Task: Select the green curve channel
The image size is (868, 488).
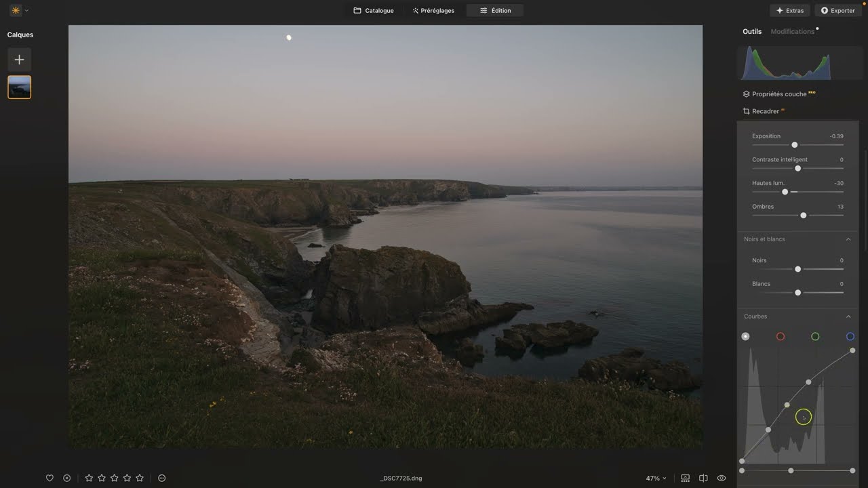Action: (815, 336)
